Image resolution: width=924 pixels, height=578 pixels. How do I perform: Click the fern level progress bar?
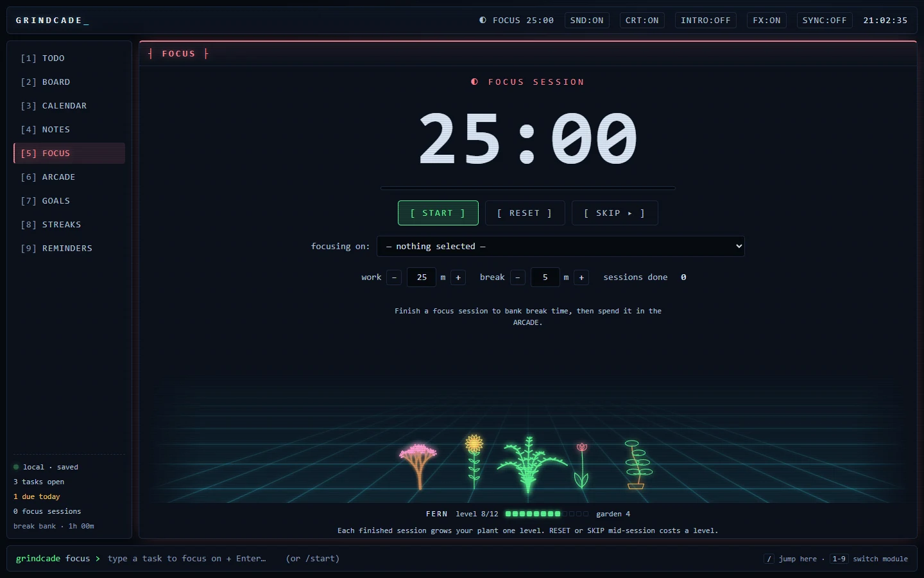tap(547, 514)
